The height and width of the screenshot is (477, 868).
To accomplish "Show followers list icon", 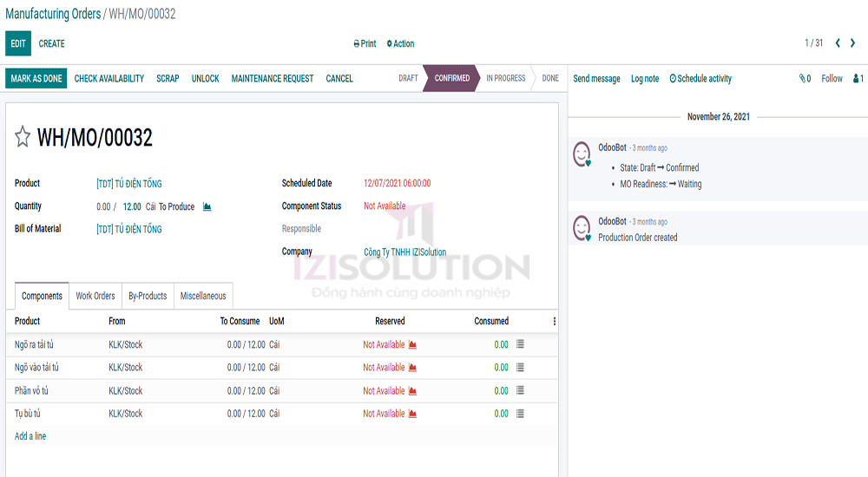I will pyautogui.click(x=858, y=79).
